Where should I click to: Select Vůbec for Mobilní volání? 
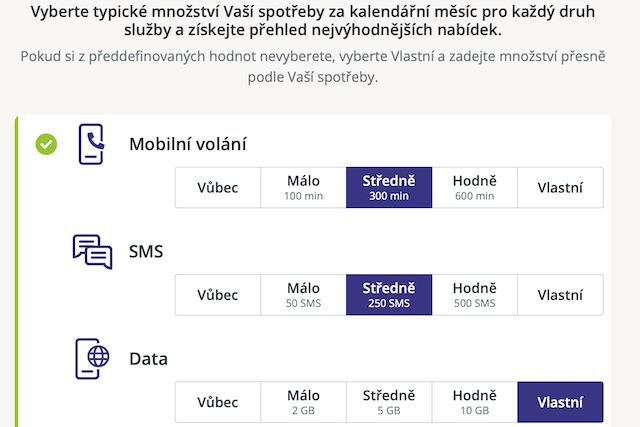pyautogui.click(x=218, y=187)
